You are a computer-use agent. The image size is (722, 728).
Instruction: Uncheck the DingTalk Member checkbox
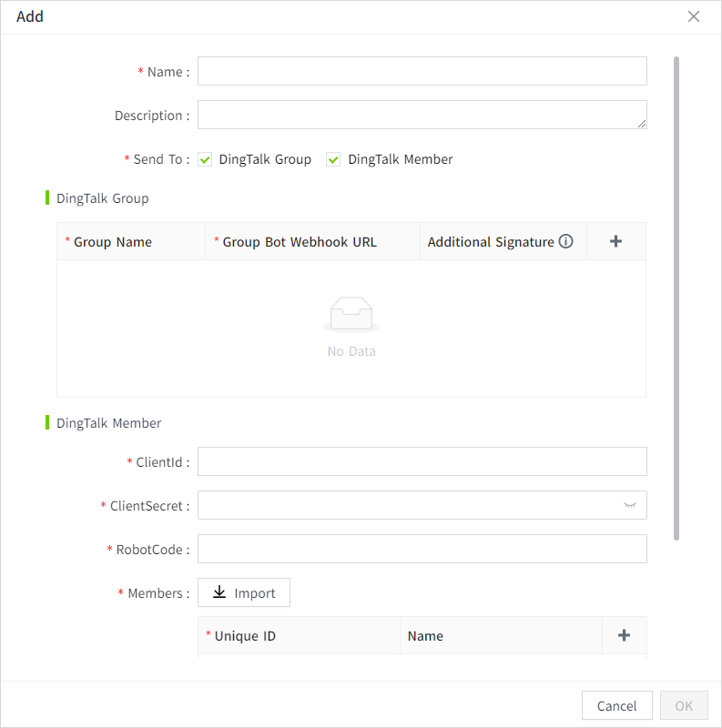point(334,159)
